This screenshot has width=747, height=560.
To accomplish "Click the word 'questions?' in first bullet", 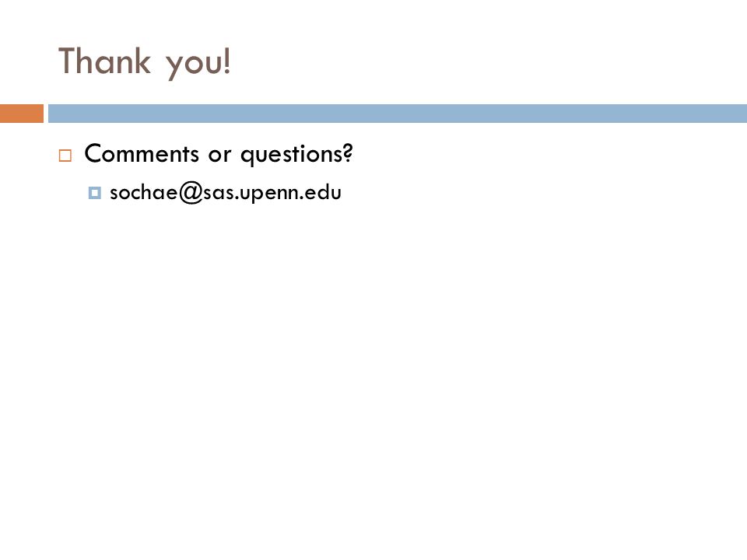I will tap(296, 154).
